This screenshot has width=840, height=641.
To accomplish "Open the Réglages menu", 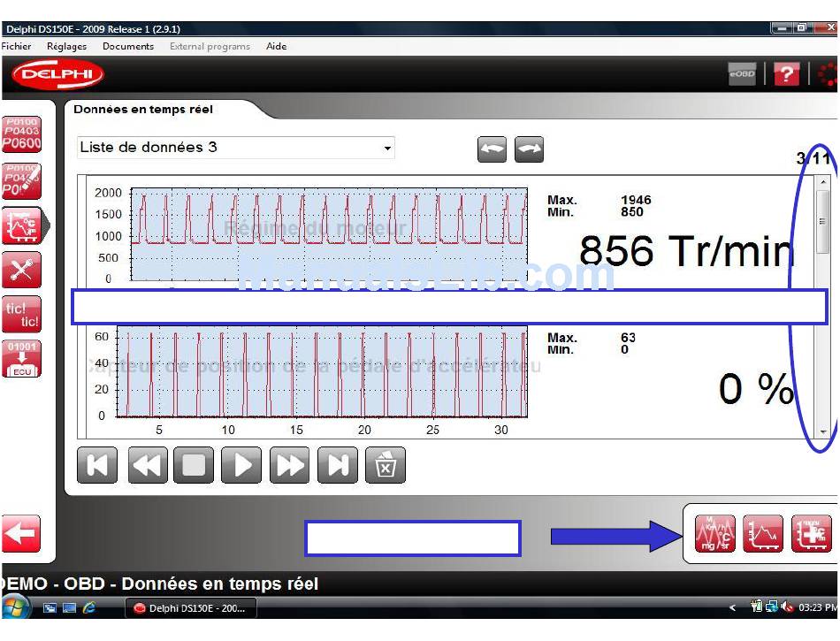I will coord(66,46).
